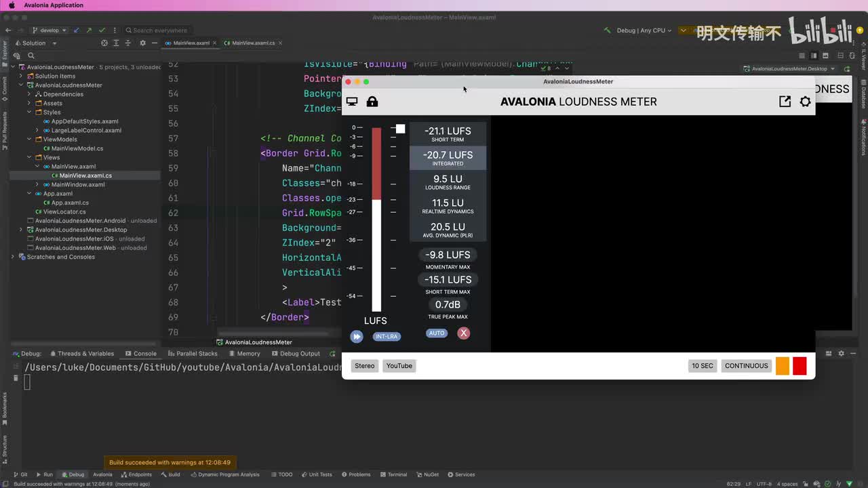This screenshot has width=868, height=488.
Task: Select the 10 SEC window button
Action: tap(703, 366)
